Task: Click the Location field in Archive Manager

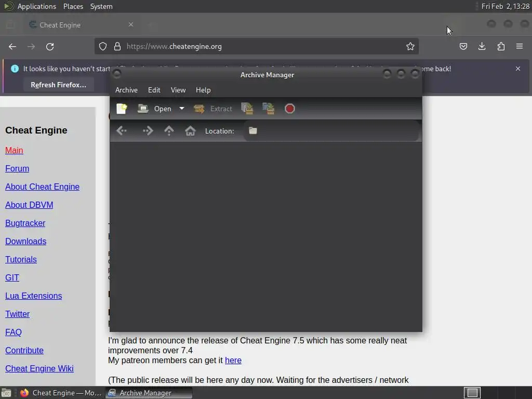Action: (331, 131)
